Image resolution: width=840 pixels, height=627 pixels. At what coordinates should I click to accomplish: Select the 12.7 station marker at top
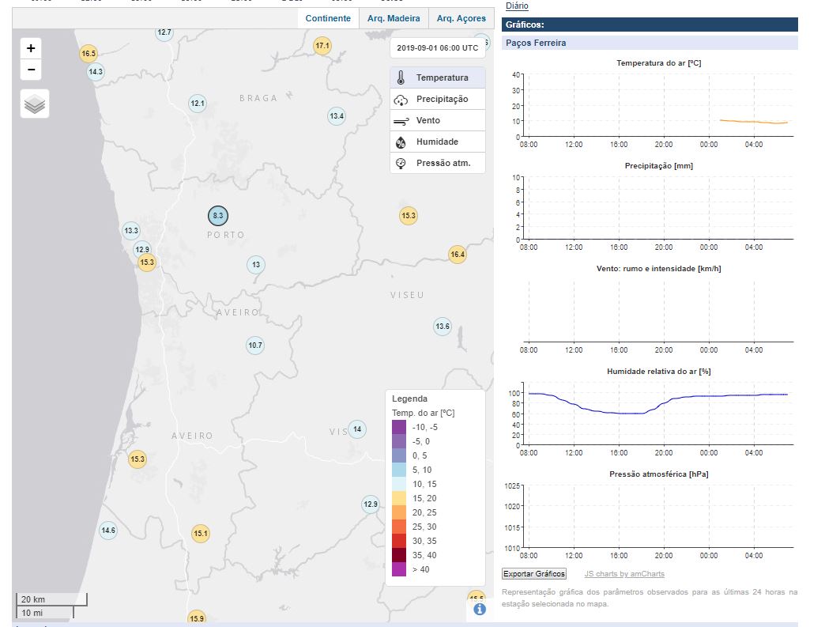tap(164, 32)
